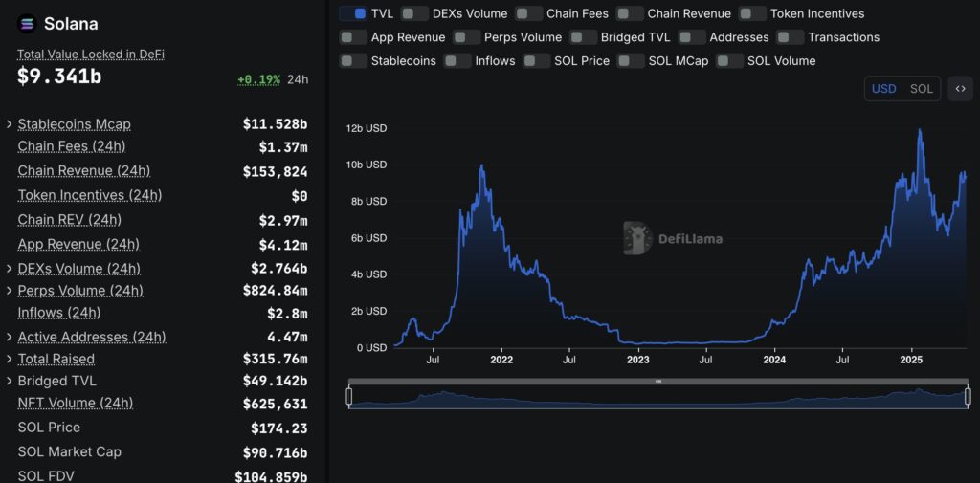Viewport: 980px width, 483px height.
Task: Click the $174.23 SOL Price value
Action: pos(279,428)
